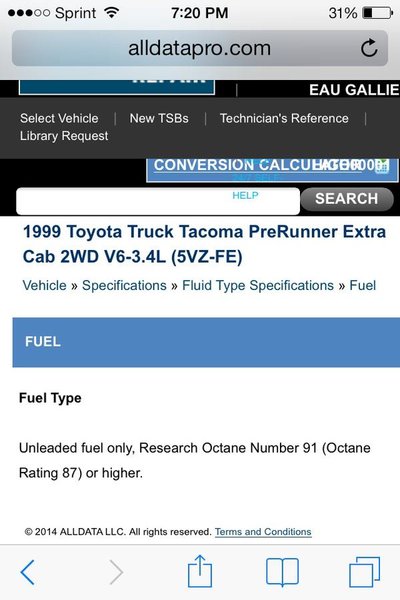Open the Library Request menu item
The image size is (400, 600).
(64, 136)
